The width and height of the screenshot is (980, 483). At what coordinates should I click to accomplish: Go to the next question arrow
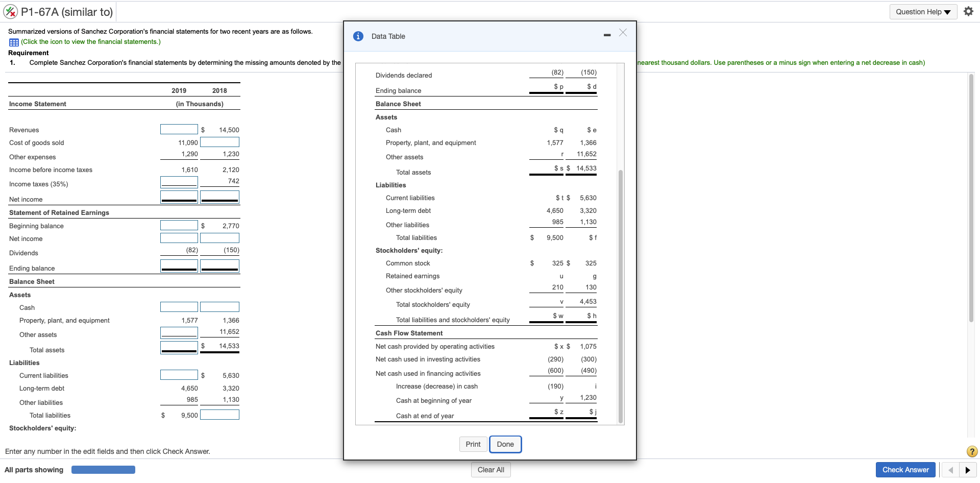(x=968, y=470)
